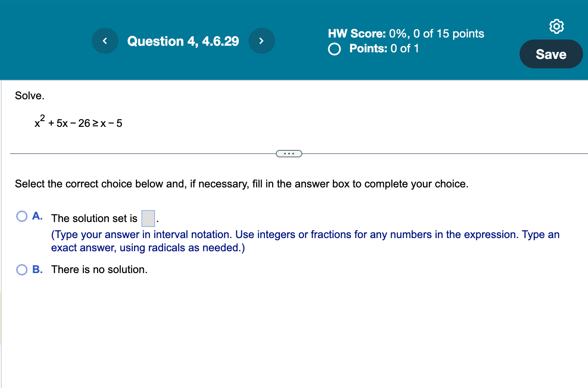Viewport: 588px width, 388px height.
Task: Click the ellipsis divider to collapse question
Action: point(289,153)
